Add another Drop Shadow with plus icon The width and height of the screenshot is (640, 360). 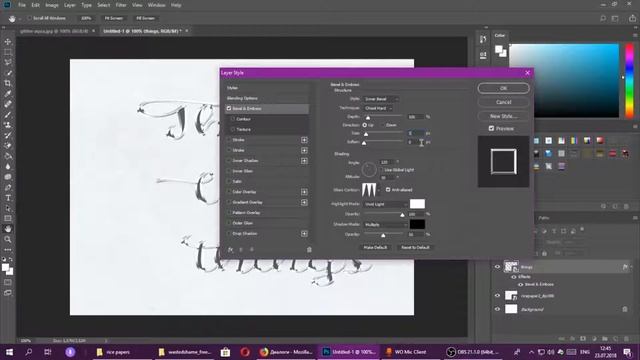point(304,233)
